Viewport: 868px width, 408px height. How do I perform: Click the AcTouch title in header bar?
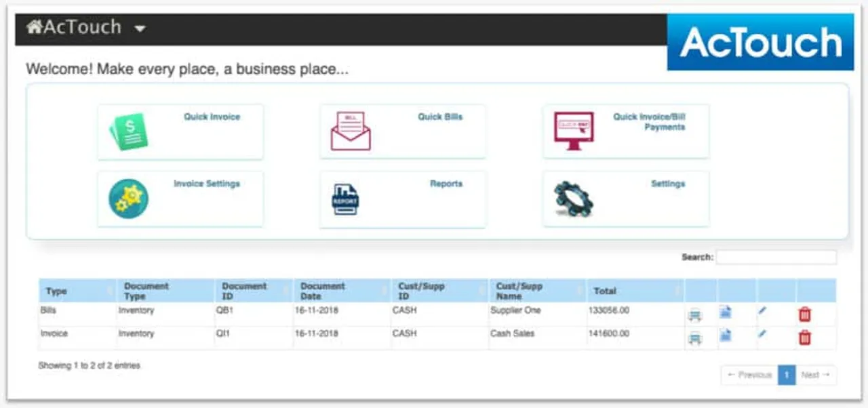pyautogui.click(x=83, y=27)
